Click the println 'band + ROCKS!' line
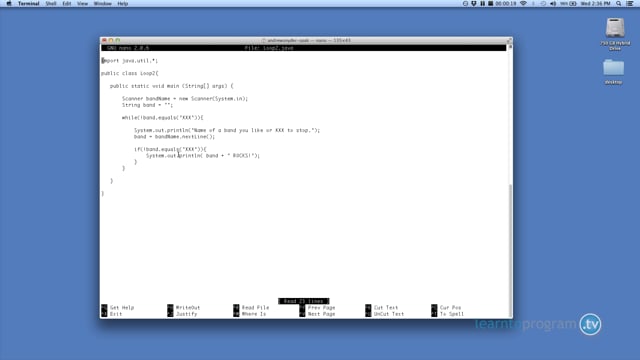Screen dimensions: 640x360 203,156
